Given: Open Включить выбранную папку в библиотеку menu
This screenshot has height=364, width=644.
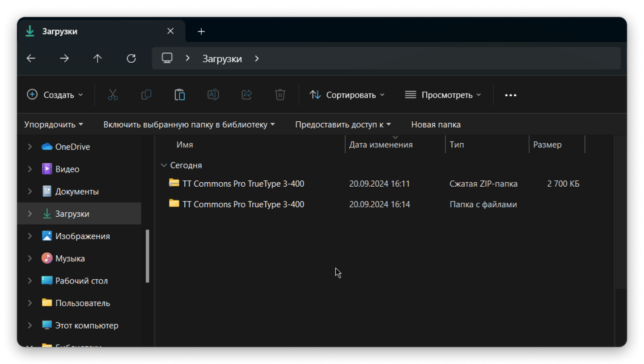Looking at the screenshot, I should point(189,124).
